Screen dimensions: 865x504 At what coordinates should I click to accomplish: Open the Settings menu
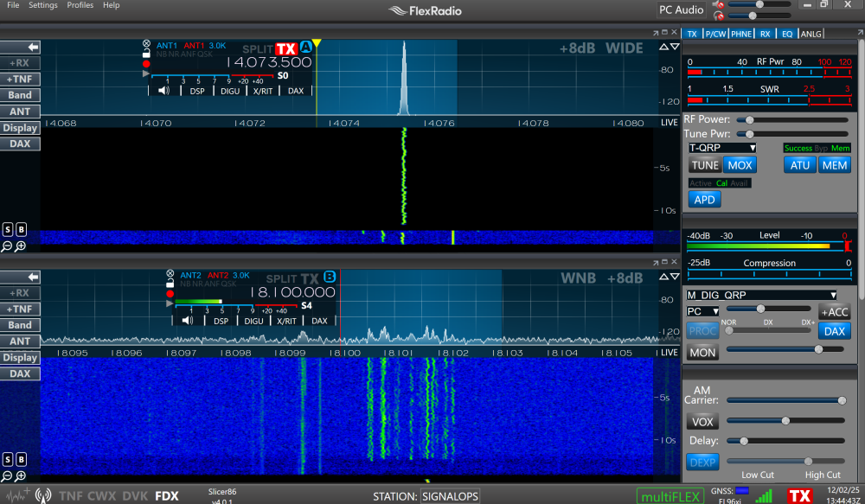click(x=43, y=5)
